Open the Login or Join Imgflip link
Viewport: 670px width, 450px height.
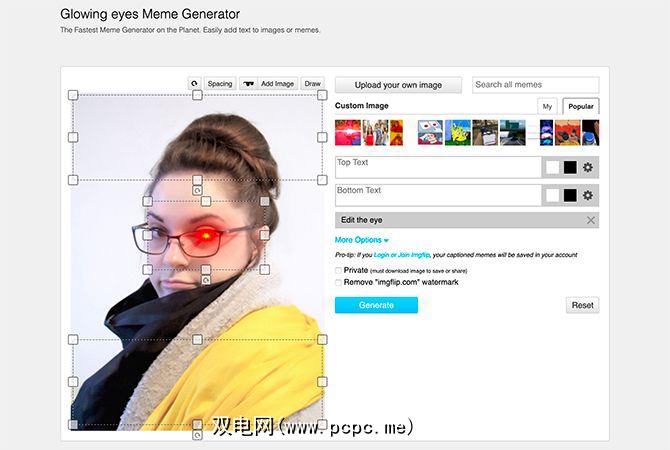402,255
